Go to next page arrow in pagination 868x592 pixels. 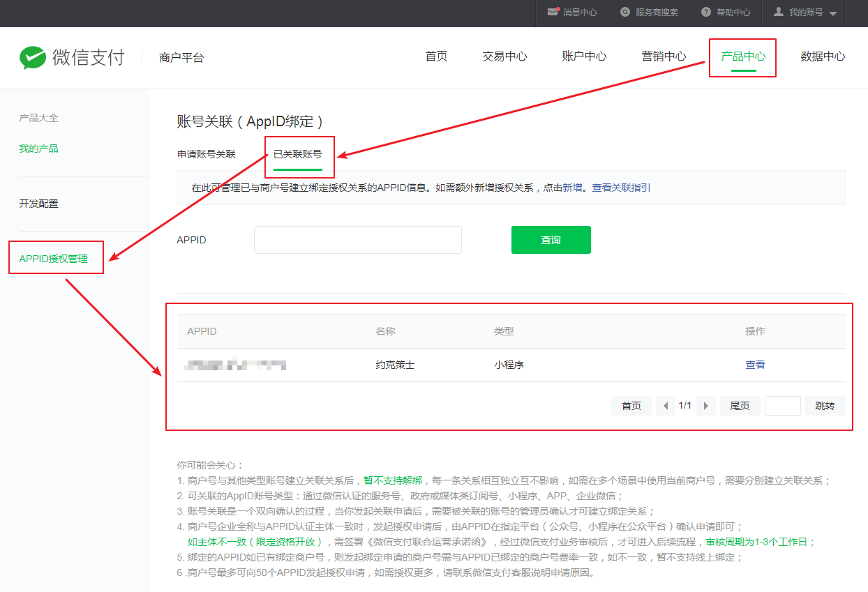[706, 406]
